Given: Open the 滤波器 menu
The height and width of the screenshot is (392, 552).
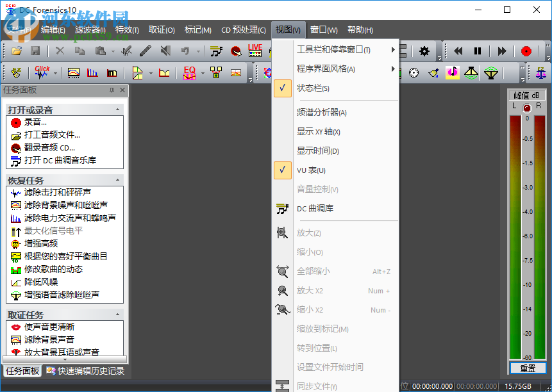Looking at the screenshot, I should (90, 30).
